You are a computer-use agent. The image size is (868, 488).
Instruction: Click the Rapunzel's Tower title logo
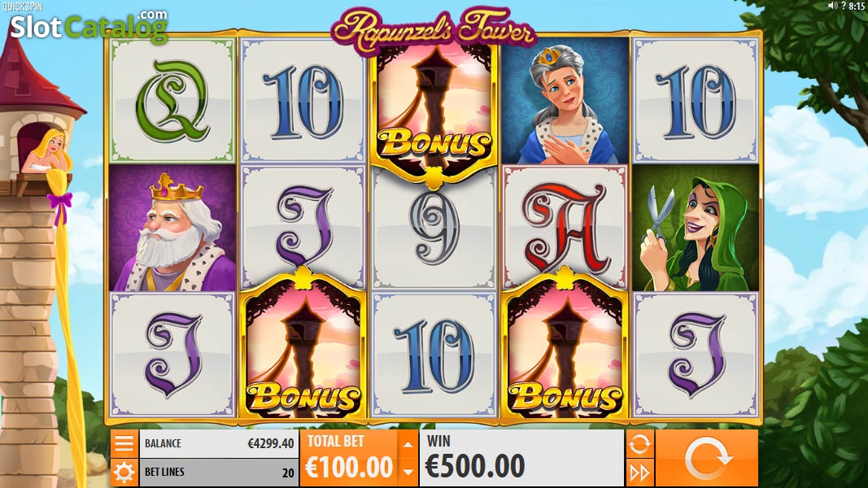433,28
